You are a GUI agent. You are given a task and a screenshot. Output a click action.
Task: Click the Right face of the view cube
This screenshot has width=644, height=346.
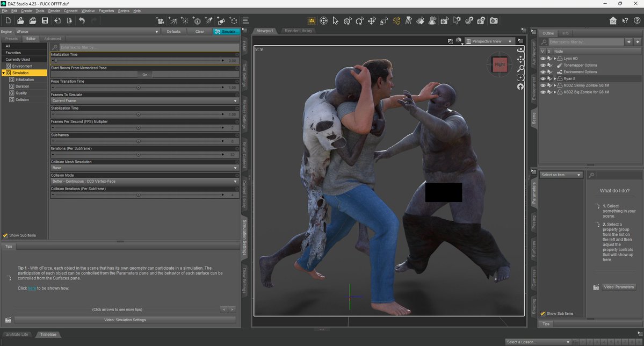click(x=500, y=64)
